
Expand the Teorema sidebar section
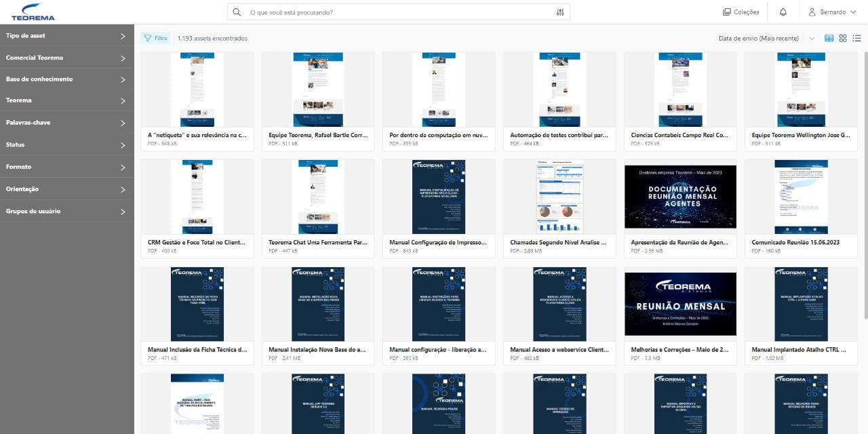pos(67,100)
